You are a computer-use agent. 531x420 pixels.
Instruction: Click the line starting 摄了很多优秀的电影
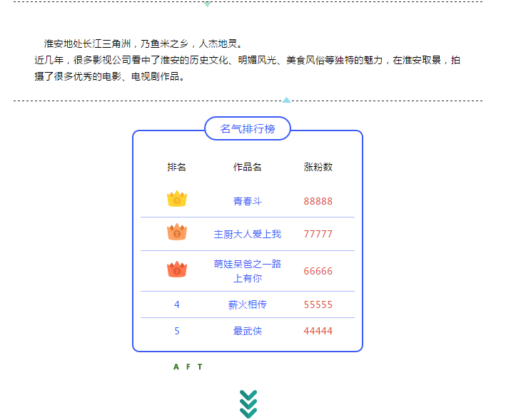click(x=109, y=76)
